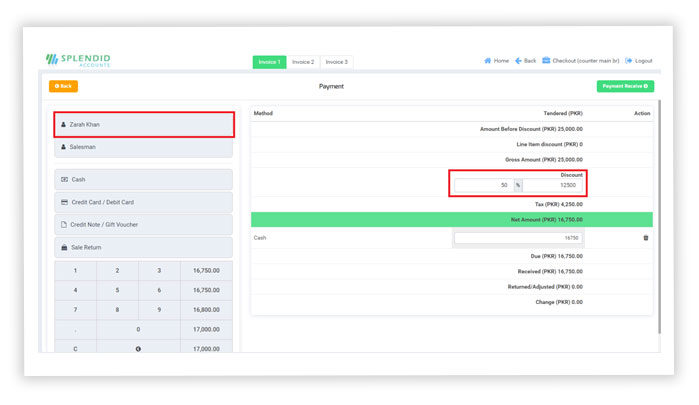Select Credit Note / Gift Voucher
Viewport: 699px width, 405px height.
143,225
